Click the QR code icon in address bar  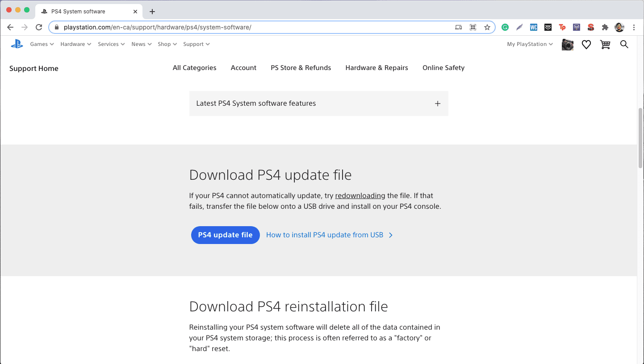473,27
